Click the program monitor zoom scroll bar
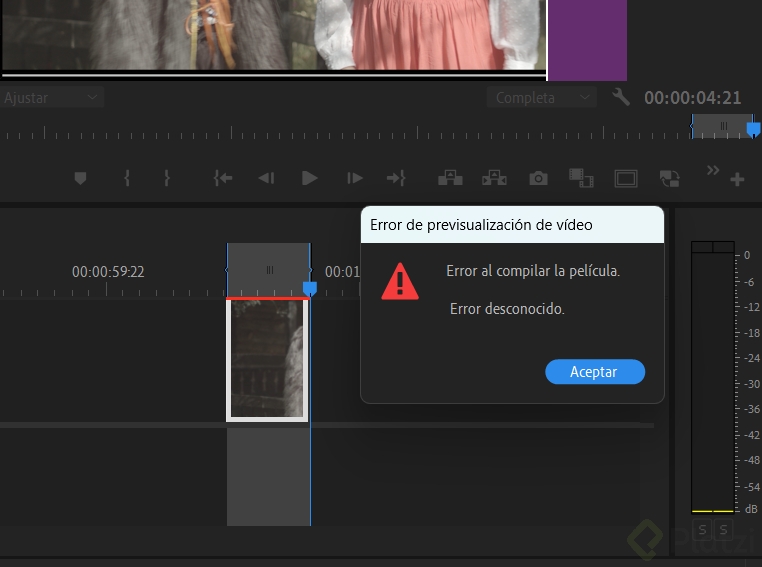Viewport: 762px width, 567px height. 722,126
